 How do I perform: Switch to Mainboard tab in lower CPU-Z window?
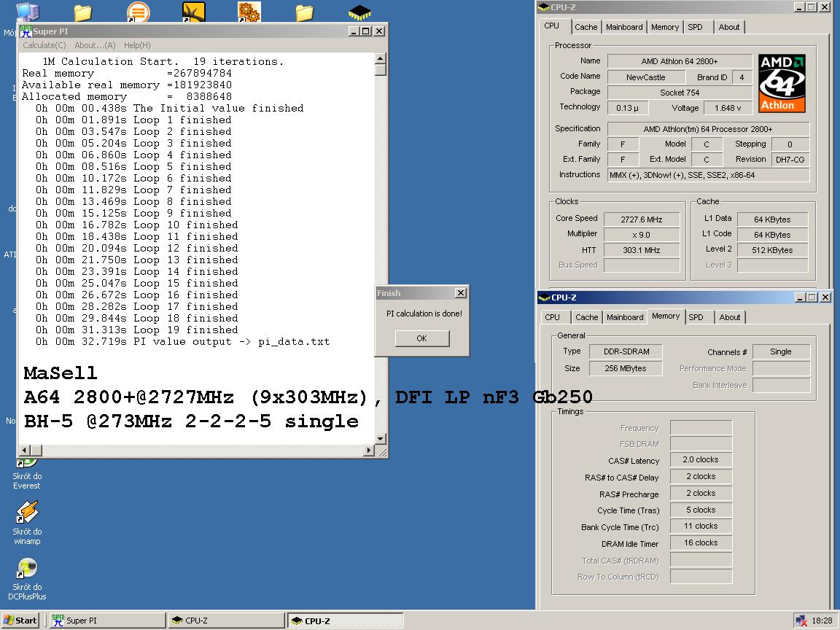[625, 317]
